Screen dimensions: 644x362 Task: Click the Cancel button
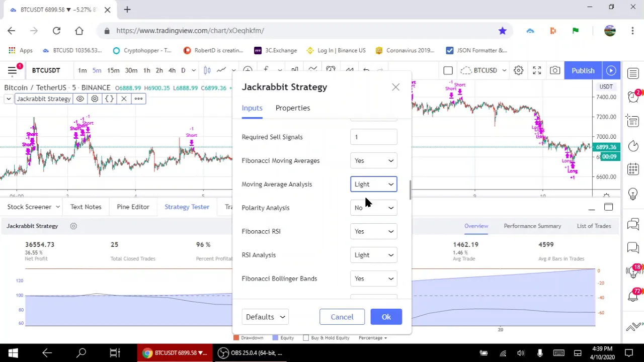pyautogui.click(x=342, y=317)
